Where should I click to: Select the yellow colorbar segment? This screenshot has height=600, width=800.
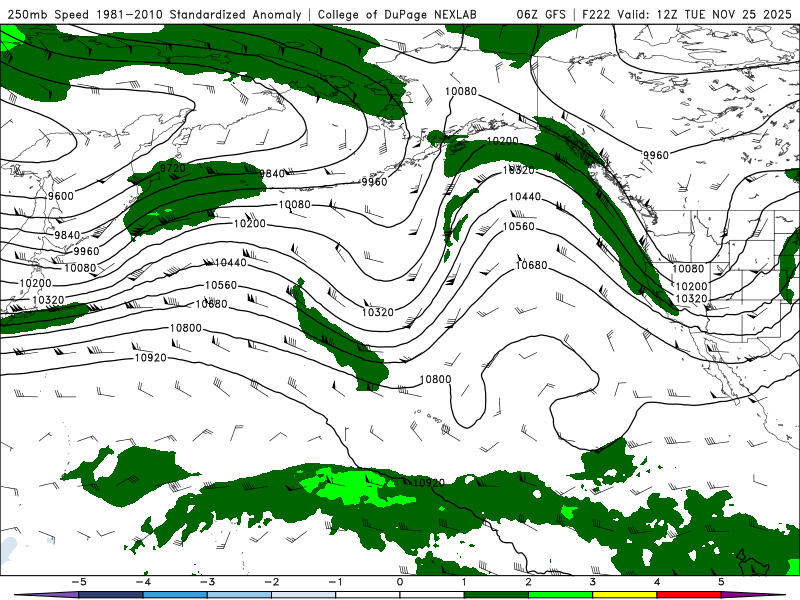(624, 595)
